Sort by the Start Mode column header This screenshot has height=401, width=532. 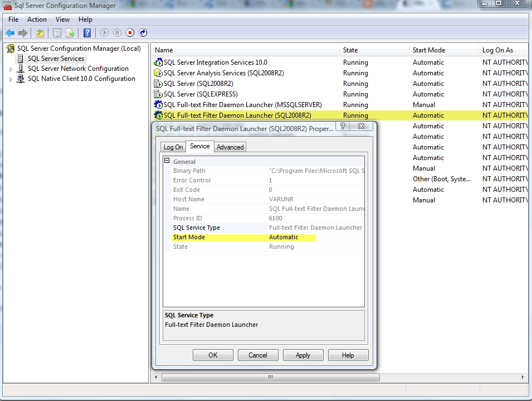(x=444, y=50)
